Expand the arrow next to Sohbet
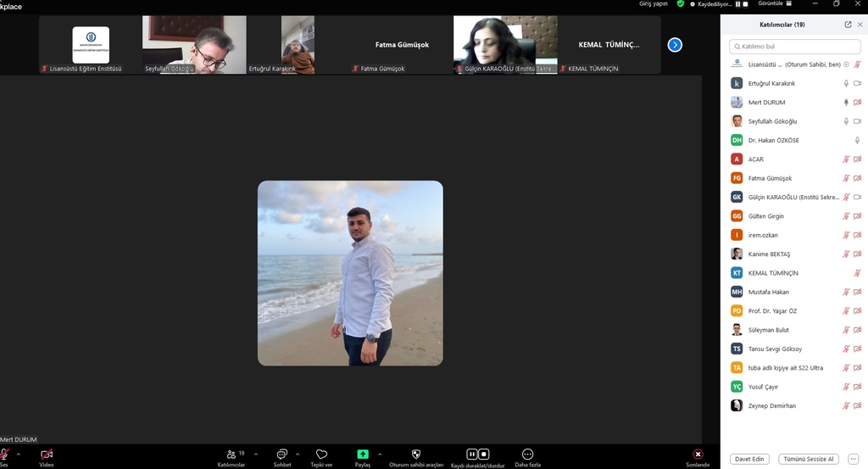868x469 pixels. tap(297, 454)
